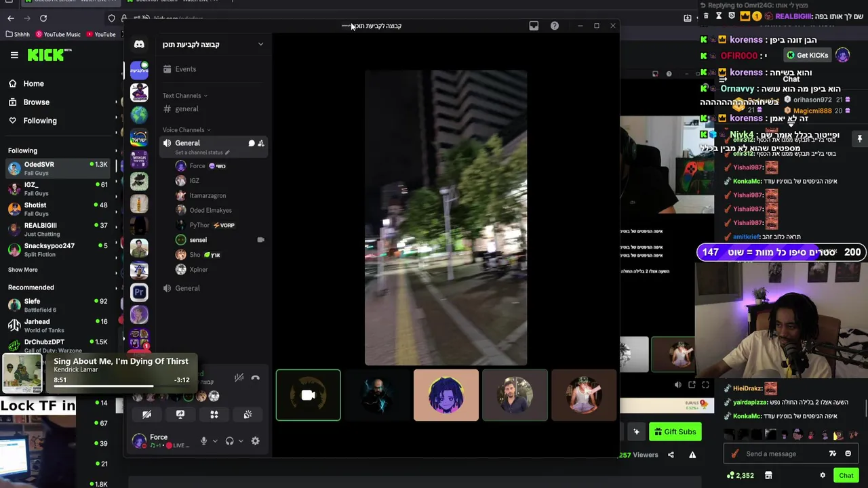Disconnect from the Discord voice call
868x488 pixels.
point(255,378)
